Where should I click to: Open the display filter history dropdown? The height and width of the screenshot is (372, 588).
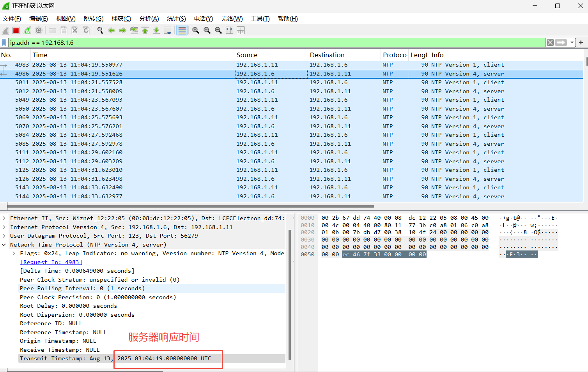click(572, 42)
